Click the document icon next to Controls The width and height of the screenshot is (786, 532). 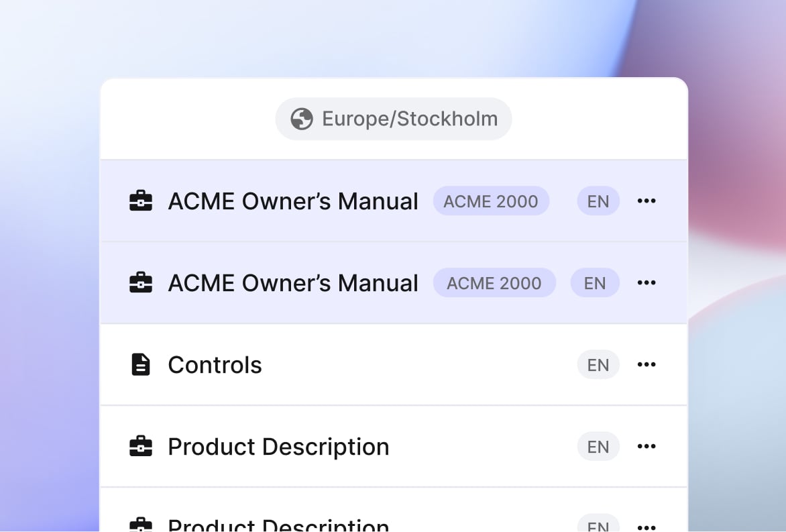[x=141, y=365]
